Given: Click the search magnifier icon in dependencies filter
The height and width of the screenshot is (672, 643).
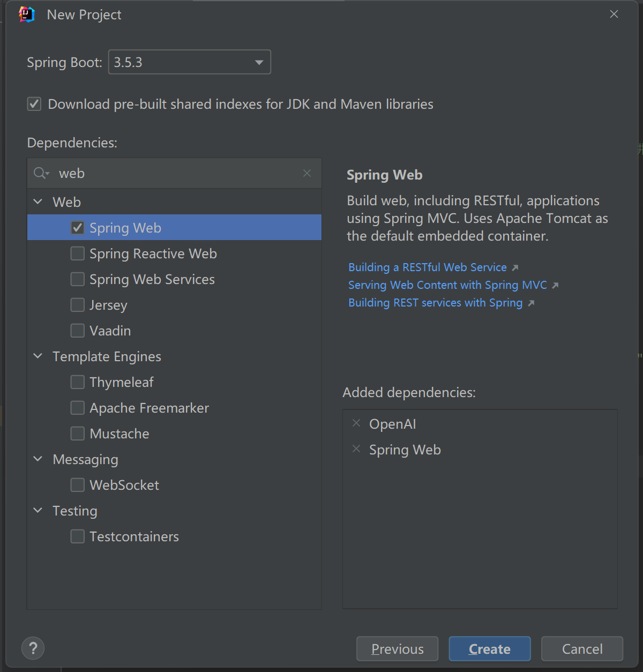Looking at the screenshot, I should (41, 173).
